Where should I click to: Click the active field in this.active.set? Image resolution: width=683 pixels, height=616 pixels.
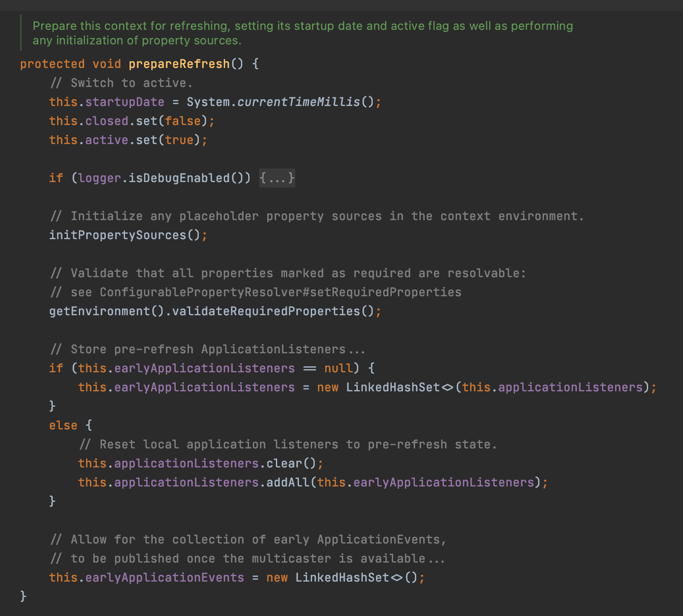(107, 140)
